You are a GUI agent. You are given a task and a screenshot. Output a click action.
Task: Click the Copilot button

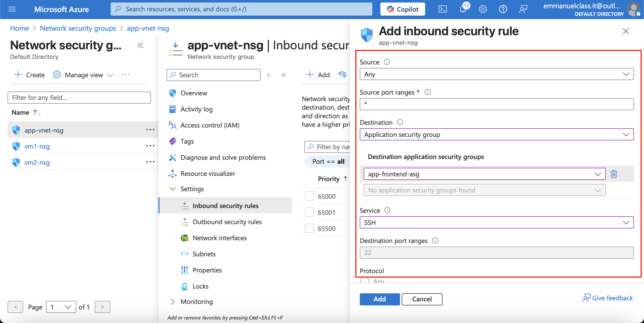click(403, 9)
